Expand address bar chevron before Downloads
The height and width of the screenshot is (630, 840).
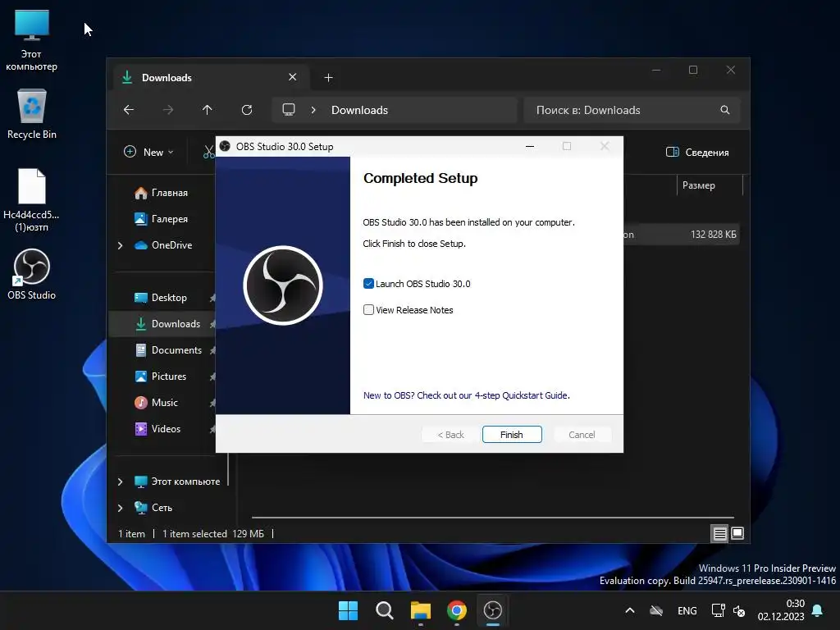click(313, 110)
